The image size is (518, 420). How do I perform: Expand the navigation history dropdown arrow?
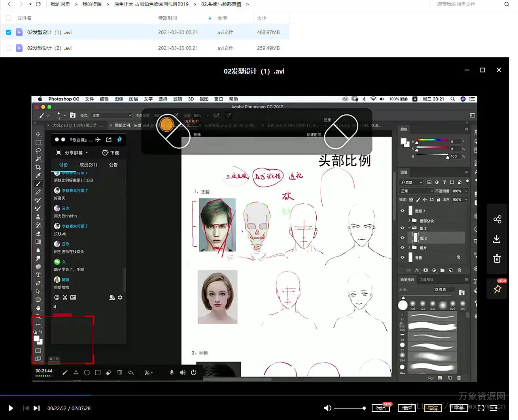pos(30,4)
